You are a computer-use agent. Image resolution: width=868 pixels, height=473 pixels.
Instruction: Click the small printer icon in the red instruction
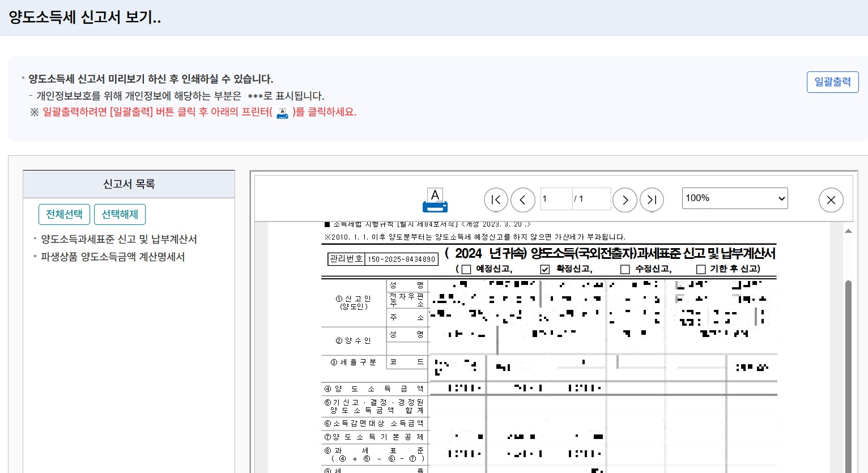click(x=282, y=112)
